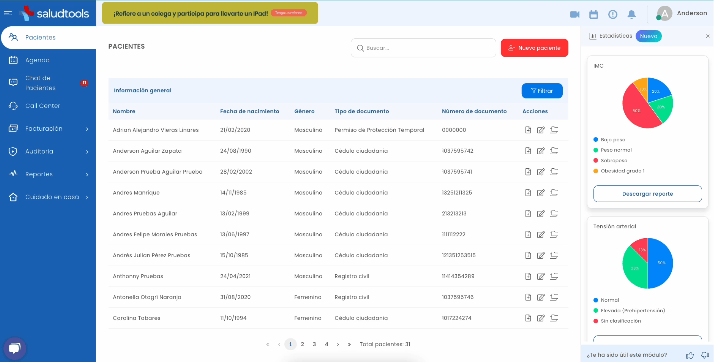Open calendar icon in top header
The height and width of the screenshot is (362, 714).
[593, 15]
